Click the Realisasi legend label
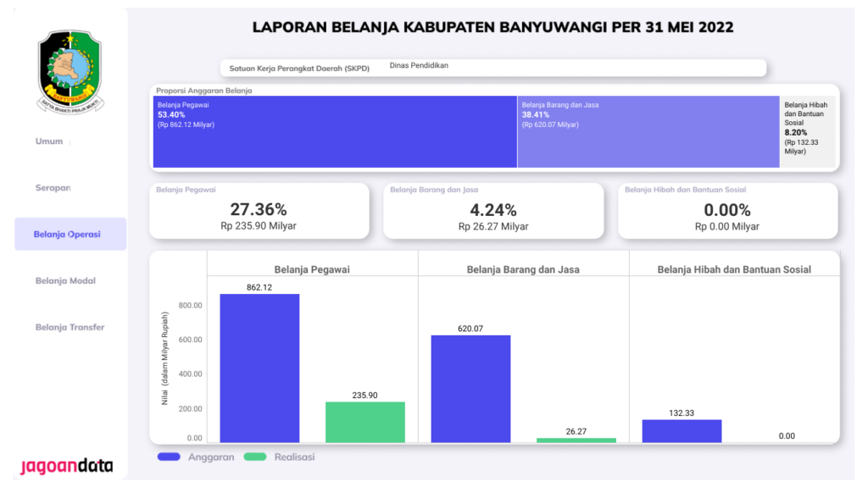 [294, 457]
